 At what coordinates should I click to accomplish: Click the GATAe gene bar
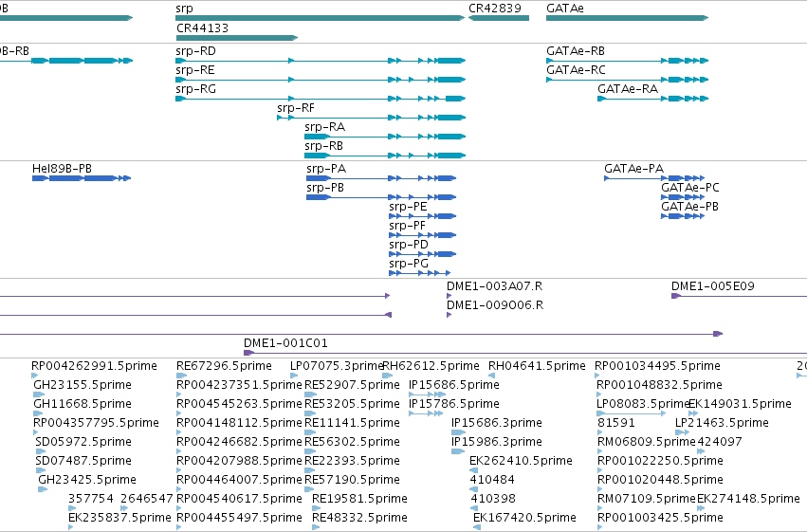[x=628, y=18]
